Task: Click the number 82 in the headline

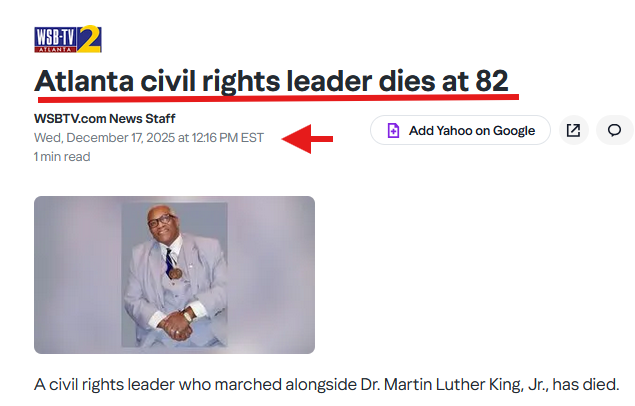Action: 492,80
